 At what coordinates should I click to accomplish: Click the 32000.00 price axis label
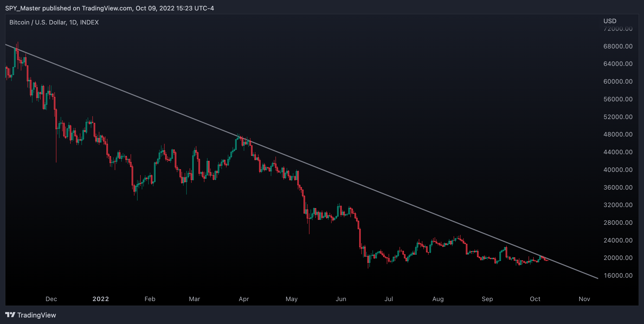click(x=618, y=205)
